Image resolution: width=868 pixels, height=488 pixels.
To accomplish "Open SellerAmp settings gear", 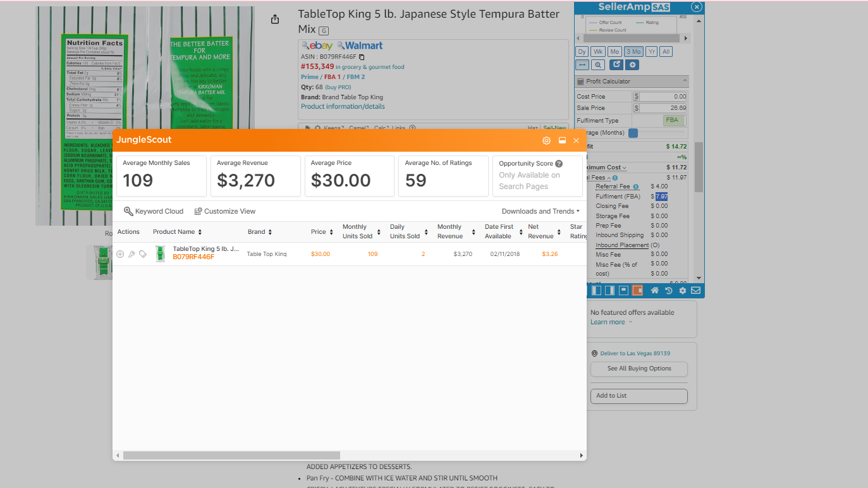I will click(683, 290).
